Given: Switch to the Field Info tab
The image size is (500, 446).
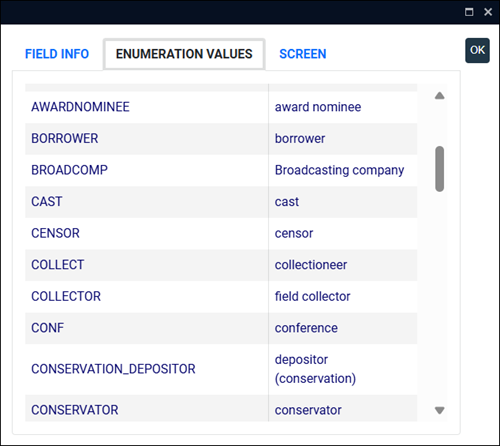Looking at the screenshot, I should [57, 54].
